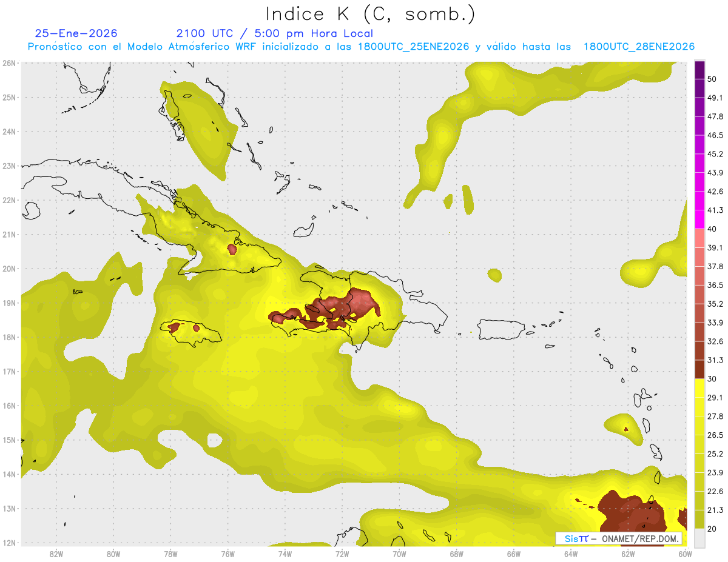The height and width of the screenshot is (562, 728).
Task: Click the colorbar value 35.2
Action: point(715,304)
